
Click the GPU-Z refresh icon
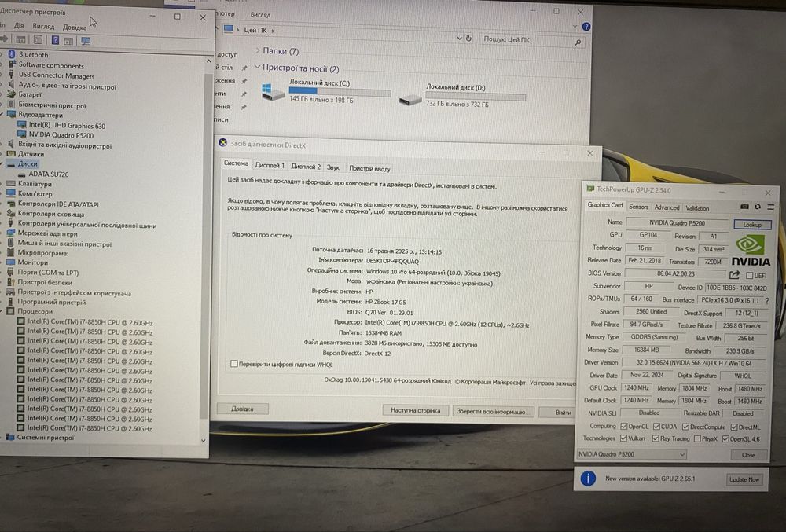tap(758, 207)
